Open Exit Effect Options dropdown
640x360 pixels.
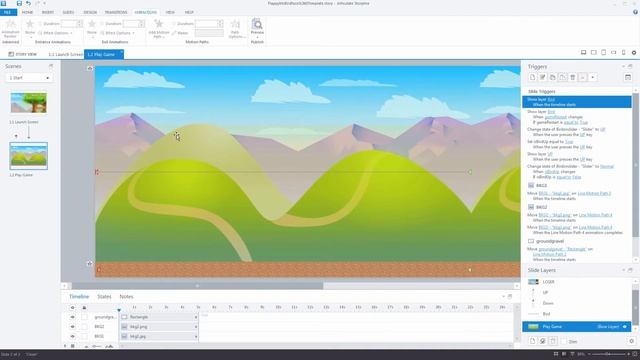(x=117, y=33)
